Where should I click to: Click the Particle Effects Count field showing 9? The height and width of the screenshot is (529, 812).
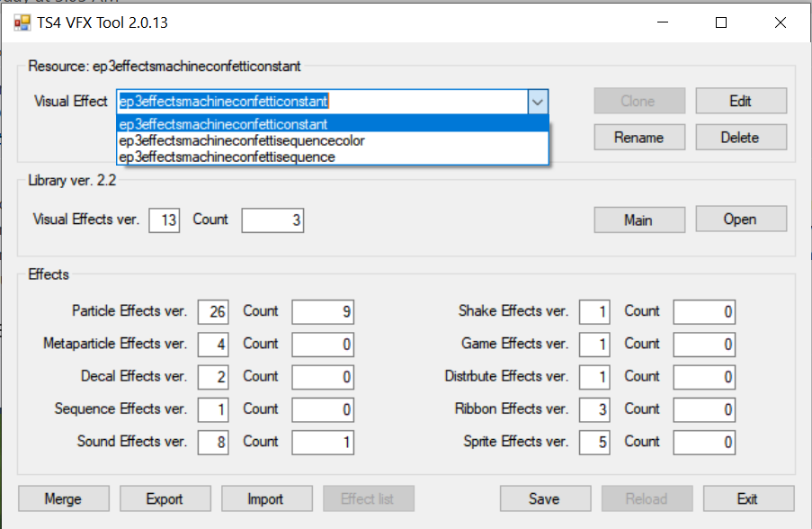(323, 311)
